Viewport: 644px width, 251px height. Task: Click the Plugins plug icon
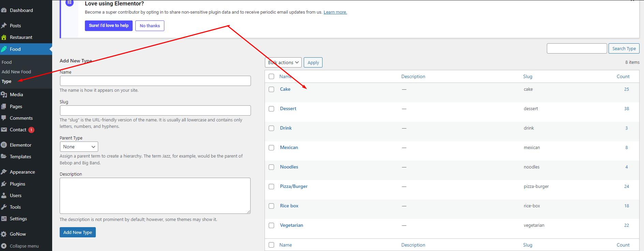click(x=4, y=184)
